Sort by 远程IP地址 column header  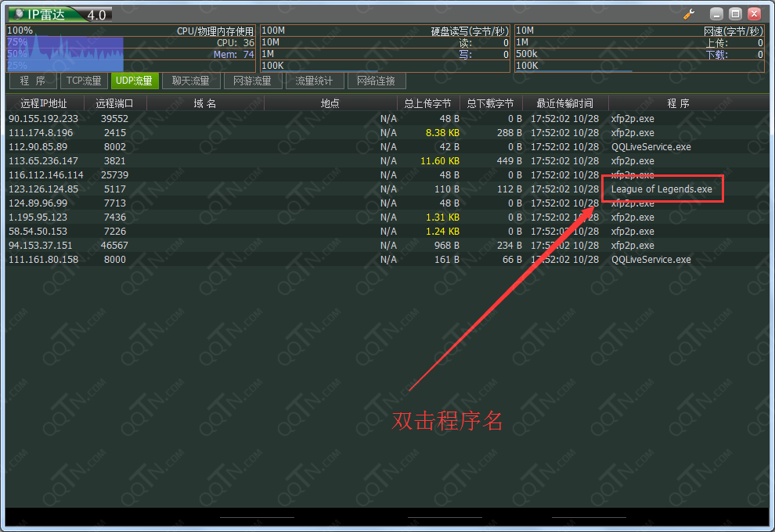coord(44,103)
